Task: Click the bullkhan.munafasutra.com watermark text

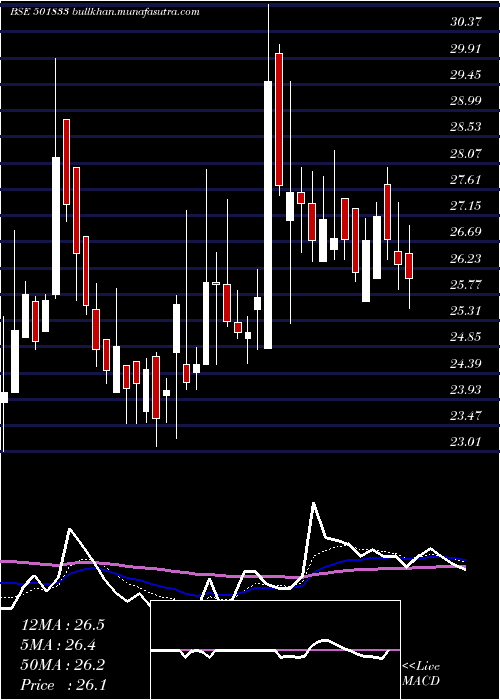Action: 136,12
